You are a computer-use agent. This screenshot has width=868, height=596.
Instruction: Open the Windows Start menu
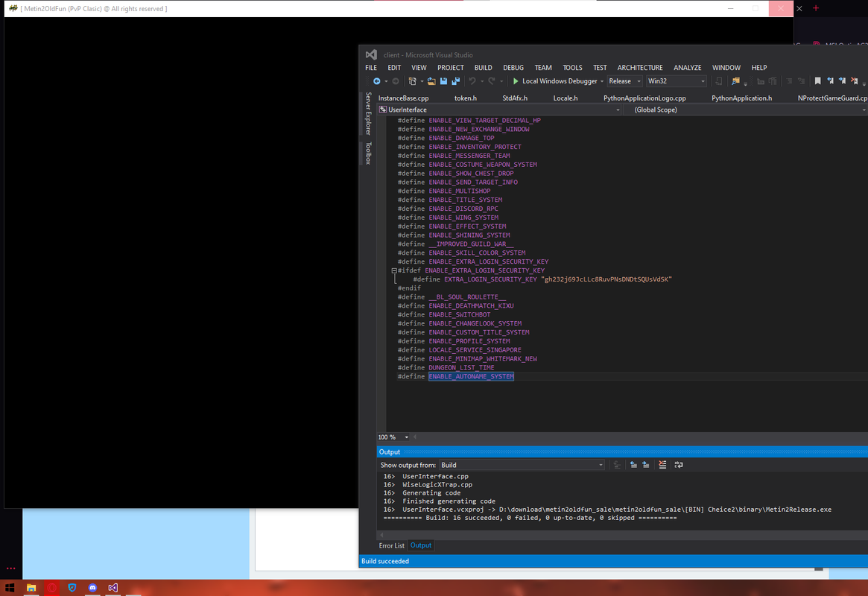coord(10,588)
